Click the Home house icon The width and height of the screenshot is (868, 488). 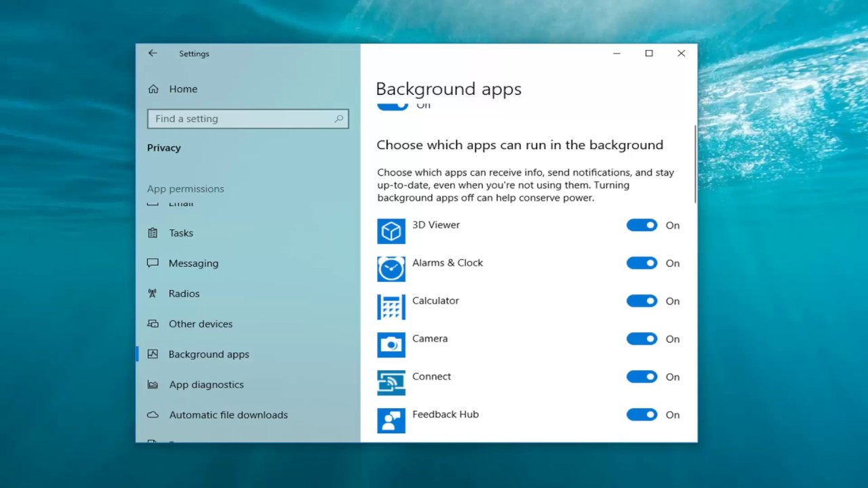(x=153, y=89)
